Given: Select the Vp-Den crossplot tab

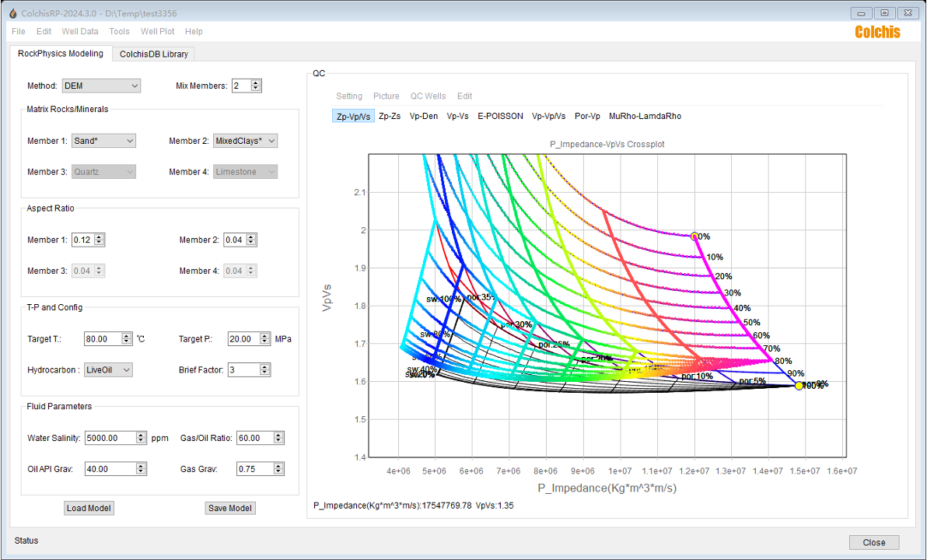Looking at the screenshot, I should click(x=423, y=116).
